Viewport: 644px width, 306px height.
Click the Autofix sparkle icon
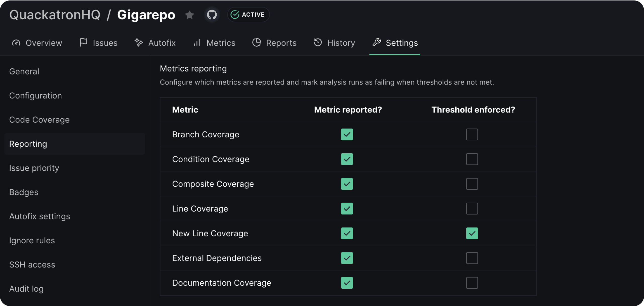tap(139, 42)
